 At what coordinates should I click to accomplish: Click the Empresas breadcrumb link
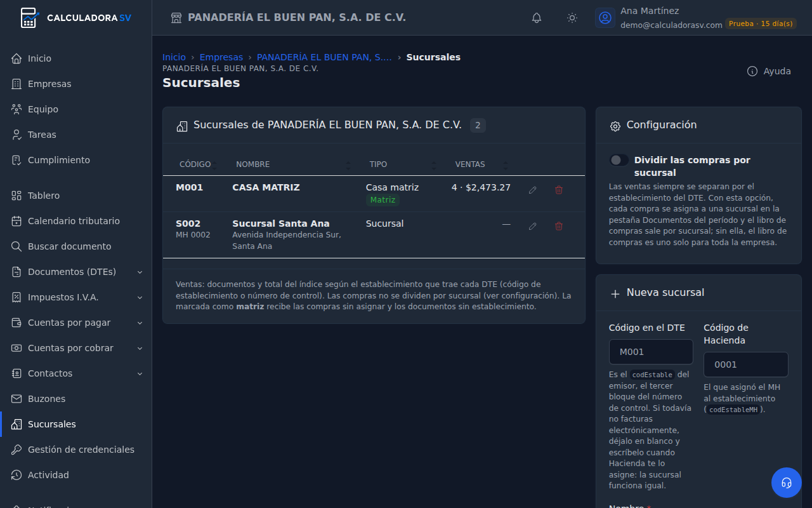click(x=221, y=57)
